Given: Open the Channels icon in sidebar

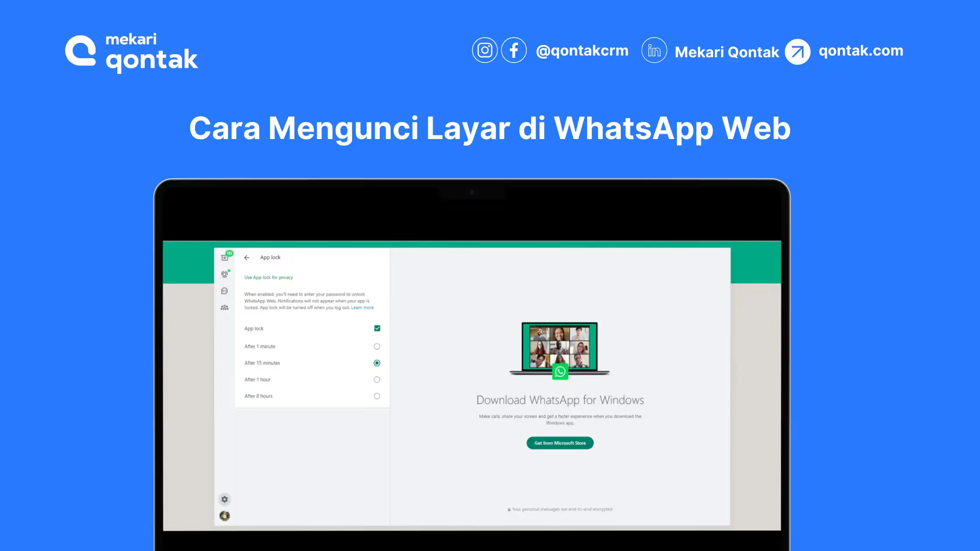Looking at the screenshot, I should click(x=224, y=291).
